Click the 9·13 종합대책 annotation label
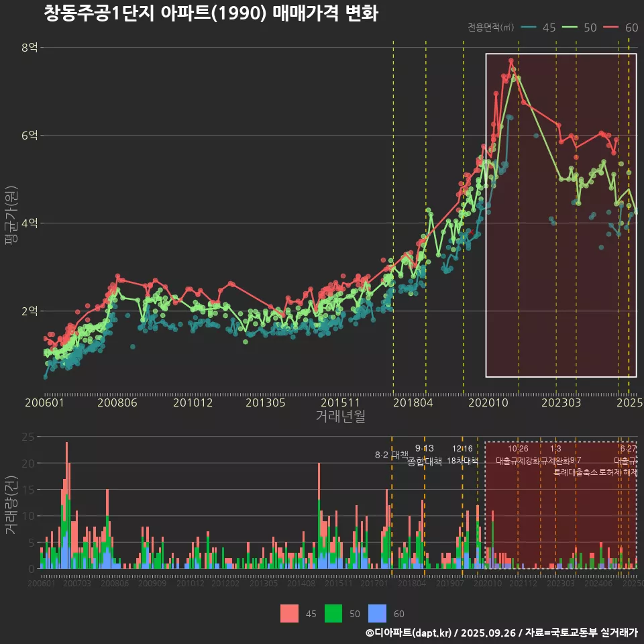This screenshot has width=644, height=644. click(x=424, y=455)
